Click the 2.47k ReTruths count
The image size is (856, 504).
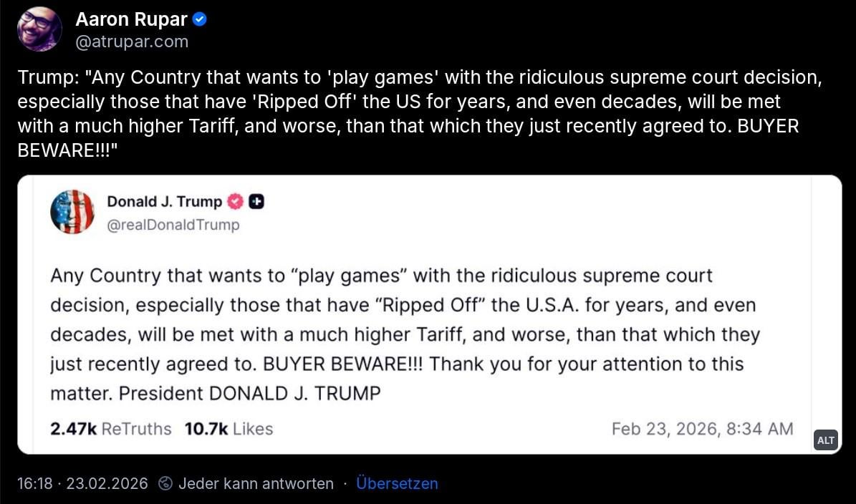[111, 429]
